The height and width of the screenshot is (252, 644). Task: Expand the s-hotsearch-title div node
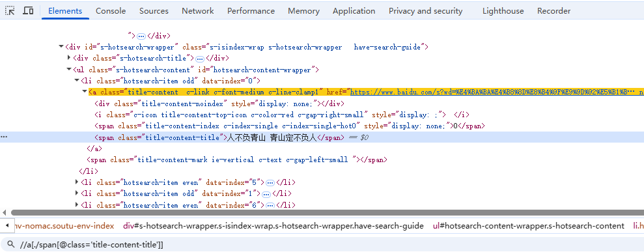click(x=69, y=58)
